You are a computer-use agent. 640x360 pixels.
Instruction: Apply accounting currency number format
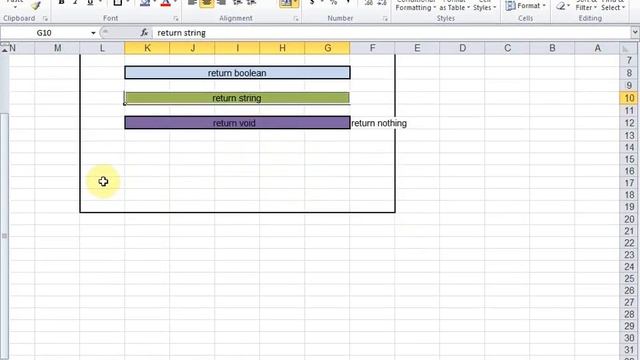(x=312, y=3)
